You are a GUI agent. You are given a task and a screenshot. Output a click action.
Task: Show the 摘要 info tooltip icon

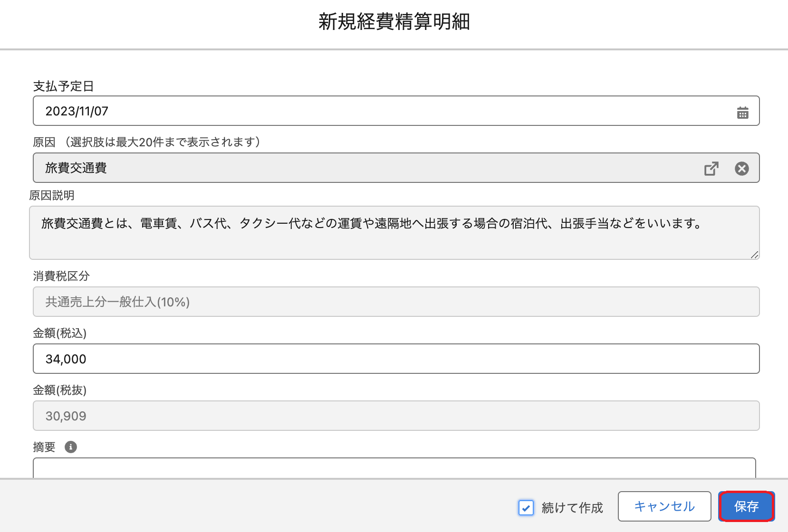[x=71, y=447]
